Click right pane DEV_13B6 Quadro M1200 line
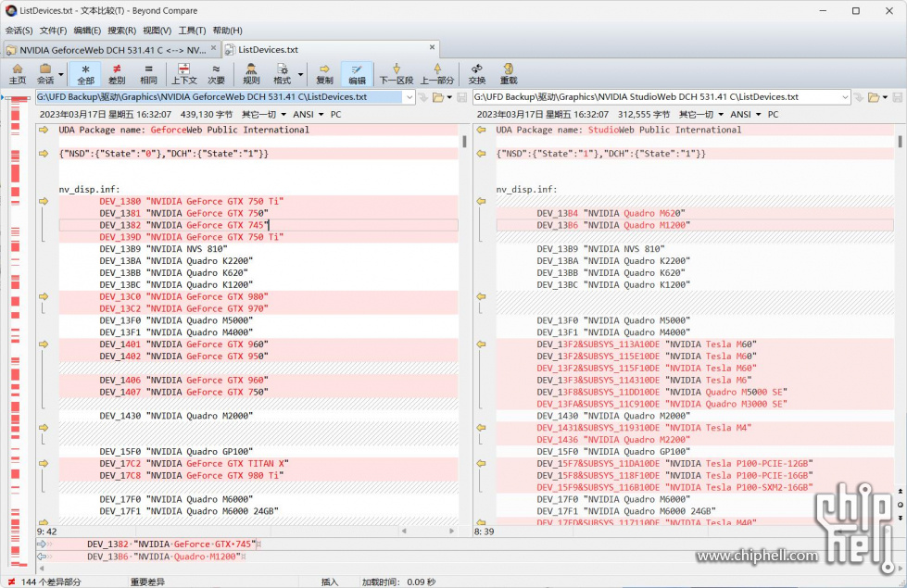 coord(694,225)
